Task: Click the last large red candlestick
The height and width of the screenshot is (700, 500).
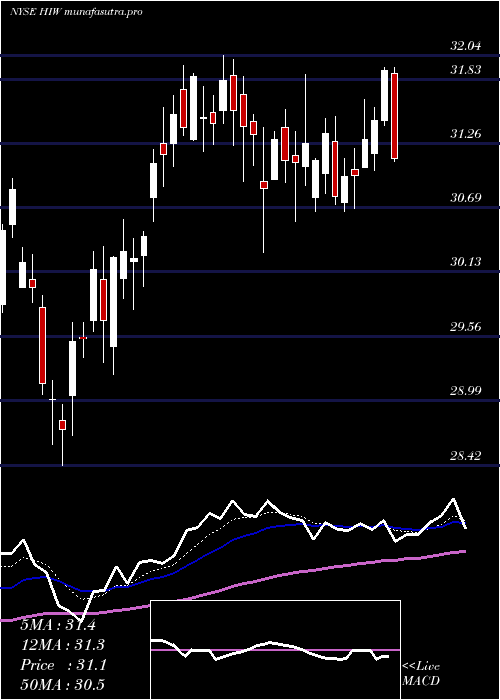Action: click(394, 116)
